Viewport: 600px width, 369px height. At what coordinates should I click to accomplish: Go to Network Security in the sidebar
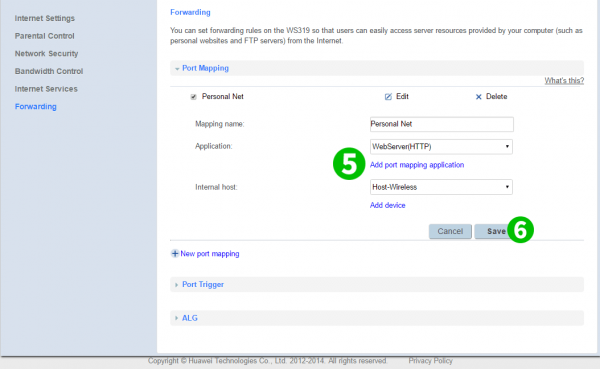[46, 54]
